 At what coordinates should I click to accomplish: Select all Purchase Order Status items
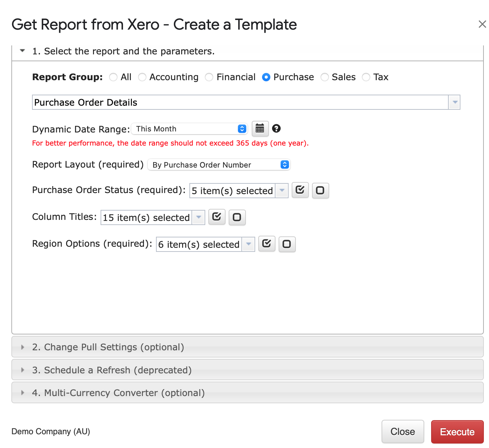pyautogui.click(x=300, y=190)
